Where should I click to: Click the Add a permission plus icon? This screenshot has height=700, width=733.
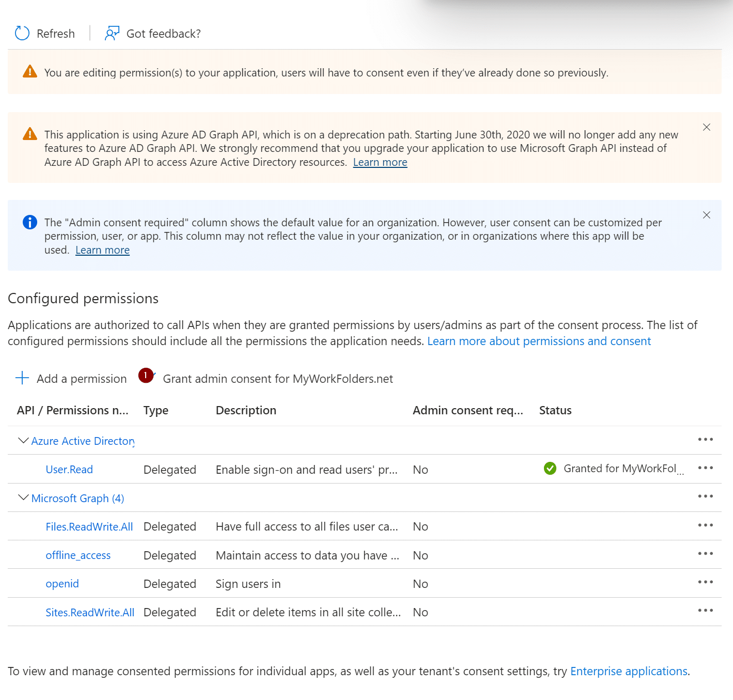tap(22, 378)
